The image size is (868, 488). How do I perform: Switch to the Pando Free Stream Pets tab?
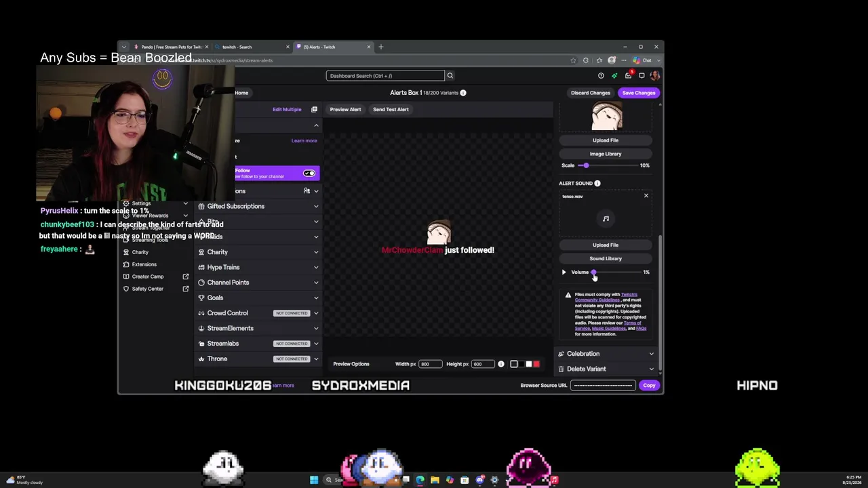[171, 47]
